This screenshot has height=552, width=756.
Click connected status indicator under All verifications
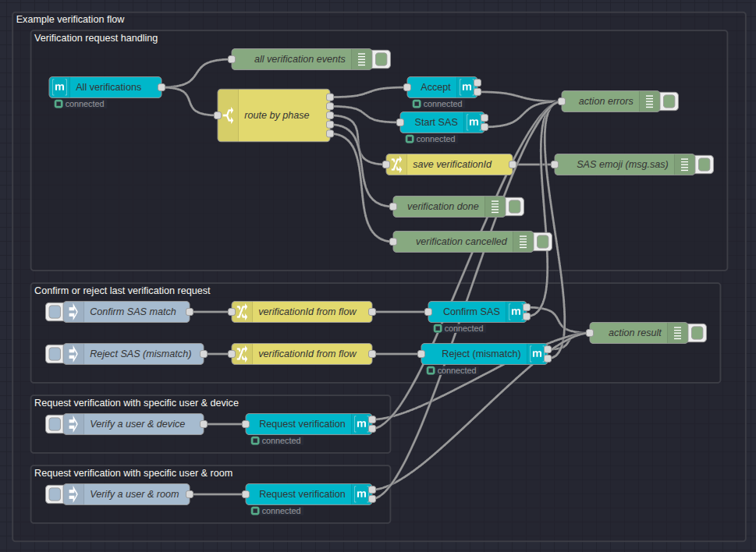tap(80, 104)
